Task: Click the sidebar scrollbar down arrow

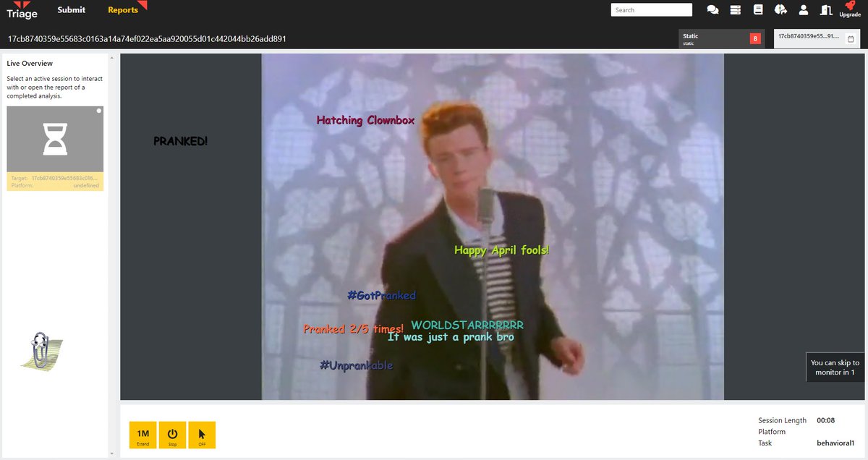Action: click(111, 453)
